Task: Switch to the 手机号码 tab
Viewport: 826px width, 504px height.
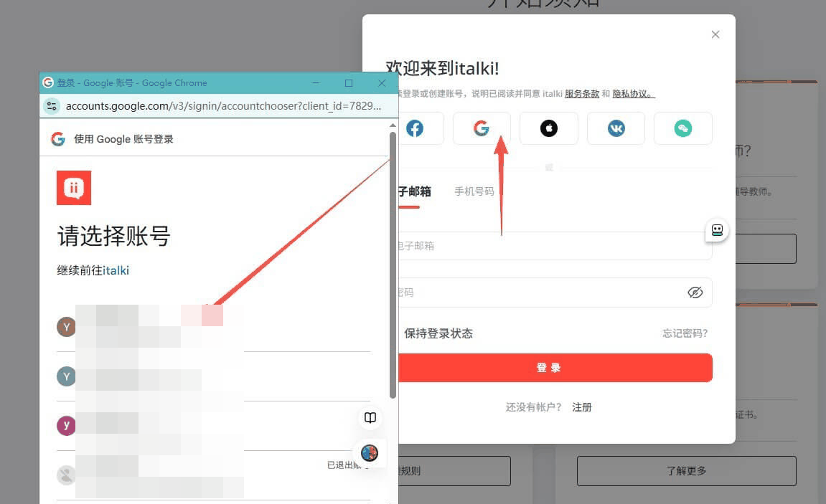Action: (x=474, y=191)
